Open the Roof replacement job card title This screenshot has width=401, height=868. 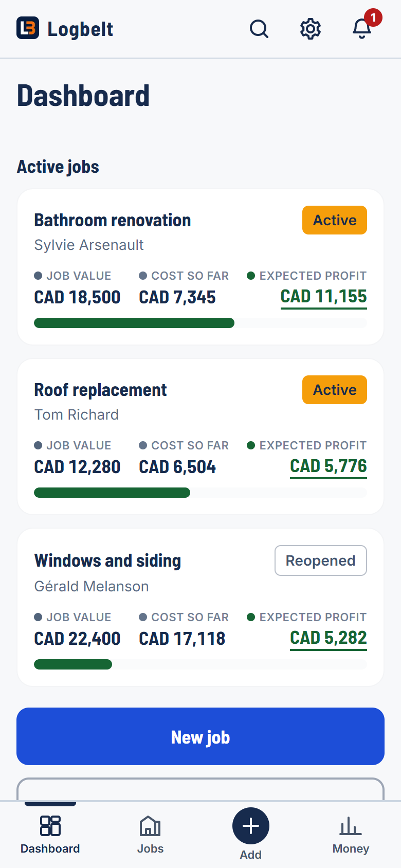100,390
